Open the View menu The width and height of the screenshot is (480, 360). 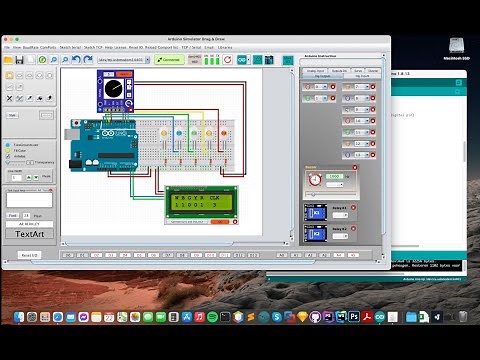coord(17,48)
